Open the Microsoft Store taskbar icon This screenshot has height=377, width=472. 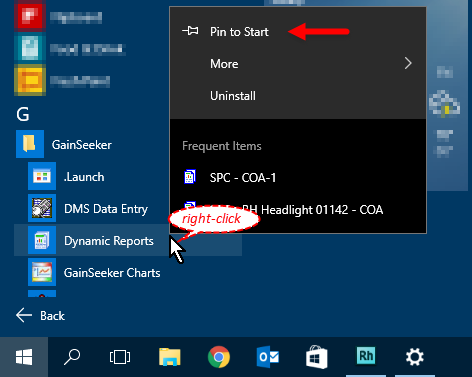317,357
